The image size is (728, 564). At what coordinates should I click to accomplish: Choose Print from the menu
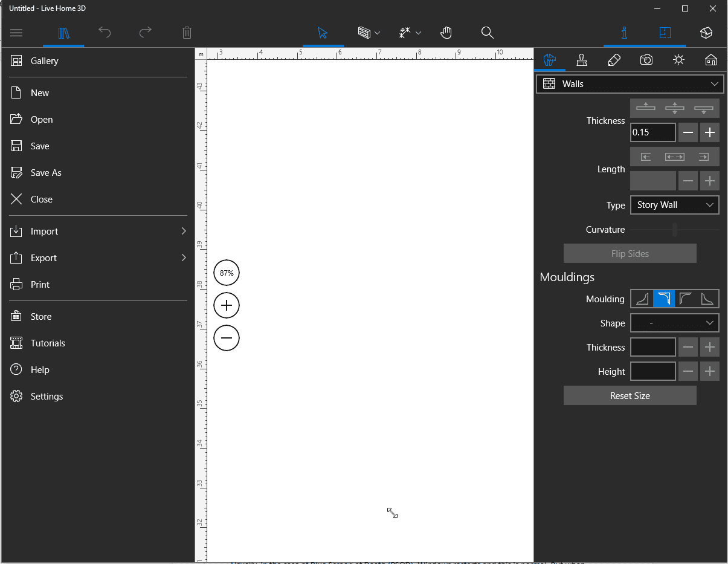pyautogui.click(x=98, y=285)
